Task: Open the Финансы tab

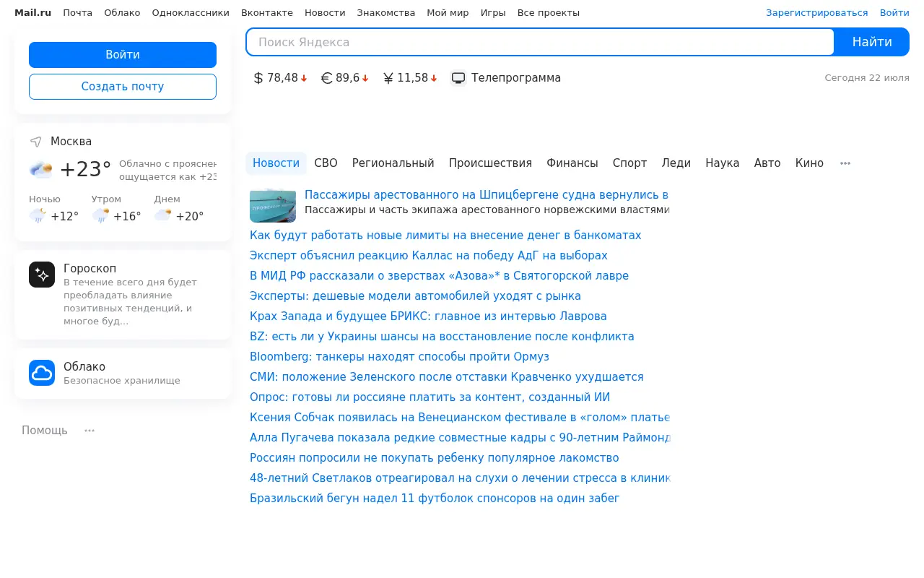Action: (572, 163)
